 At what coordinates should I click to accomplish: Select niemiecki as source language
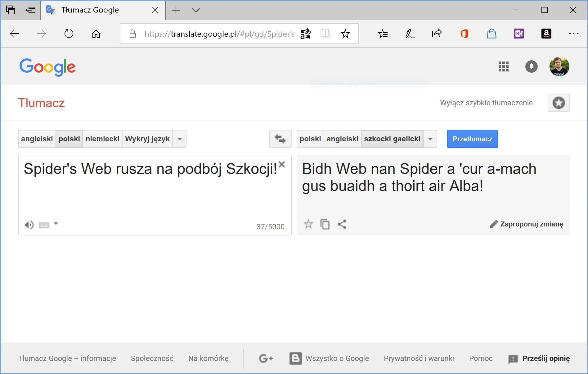pyautogui.click(x=102, y=139)
